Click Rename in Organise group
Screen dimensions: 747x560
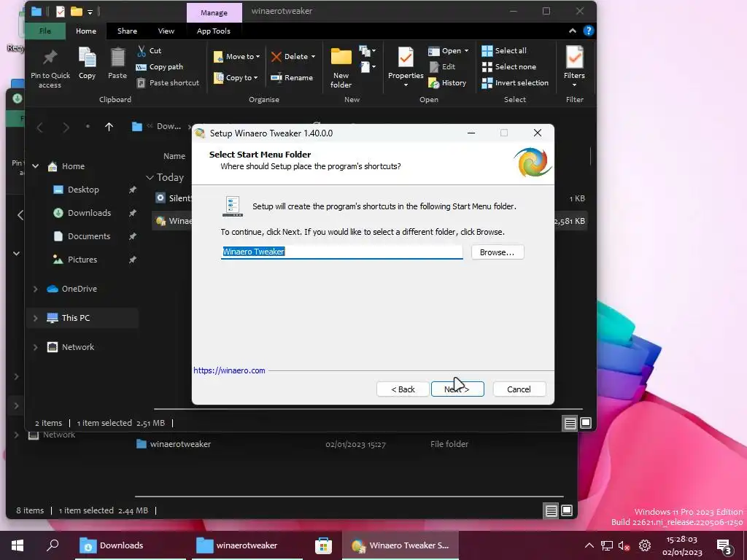point(292,77)
